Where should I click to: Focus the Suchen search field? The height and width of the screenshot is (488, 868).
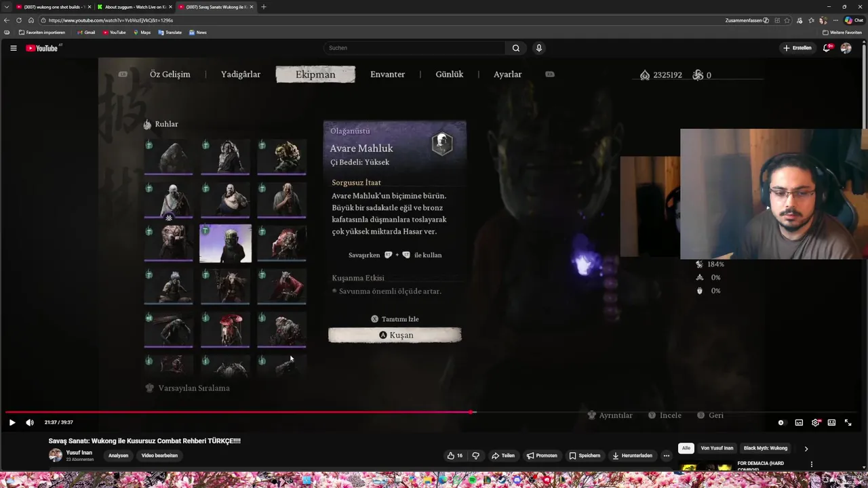(414, 48)
